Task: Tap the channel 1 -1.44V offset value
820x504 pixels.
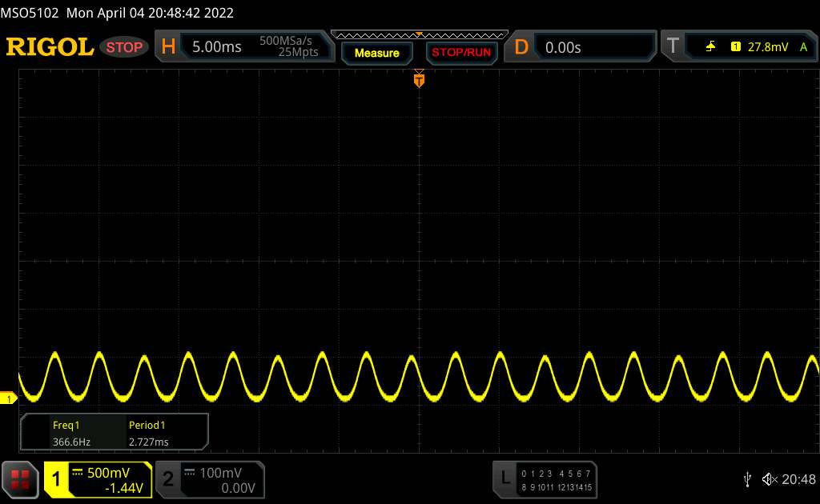Action: [x=124, y=488]
